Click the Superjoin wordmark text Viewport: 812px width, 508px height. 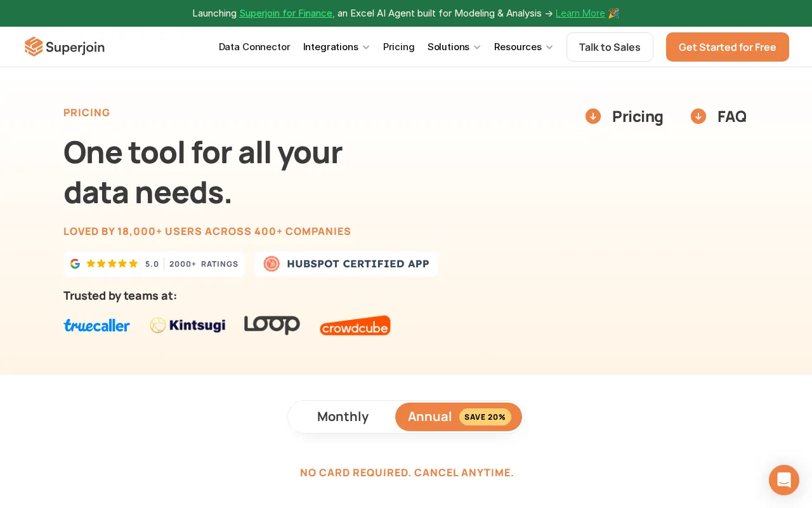75,47
